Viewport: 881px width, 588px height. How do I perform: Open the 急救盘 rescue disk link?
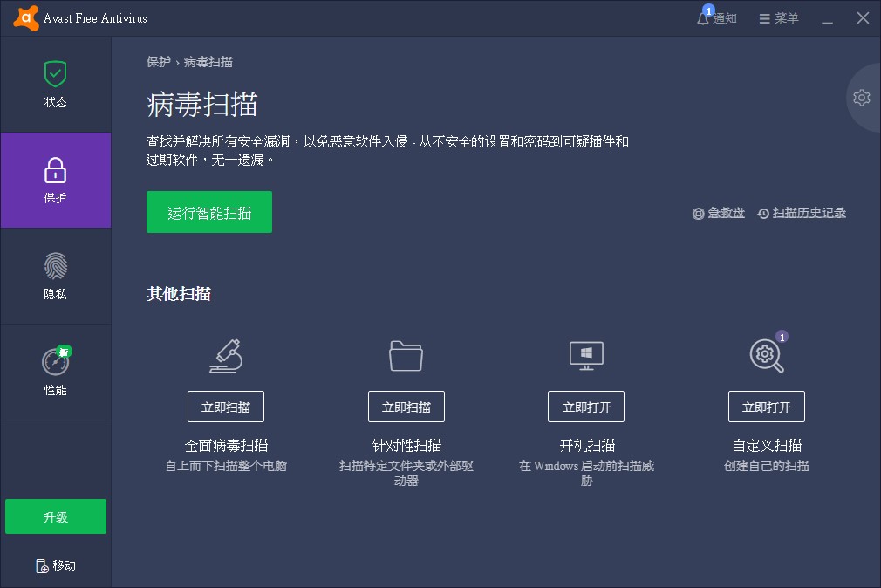click(x=719, y=213)
